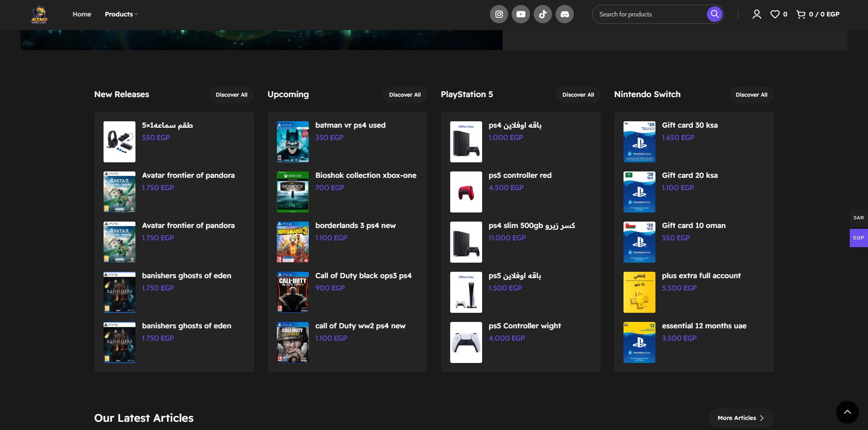The width and height of the screenshot is (868, 430).
Task: Click the 11.000 EGP price
Action: click(x=507, y=238)
